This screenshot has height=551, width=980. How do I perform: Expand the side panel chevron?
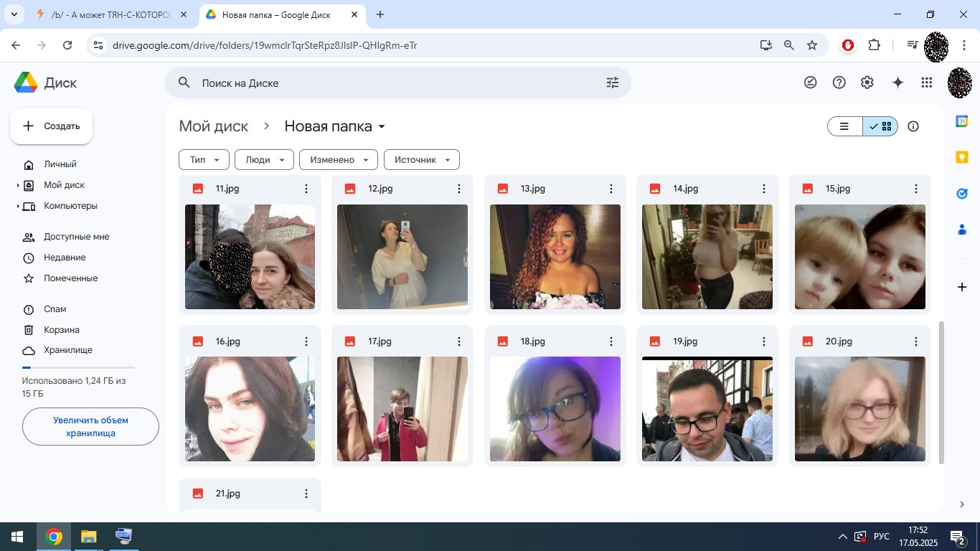[962, 504]
